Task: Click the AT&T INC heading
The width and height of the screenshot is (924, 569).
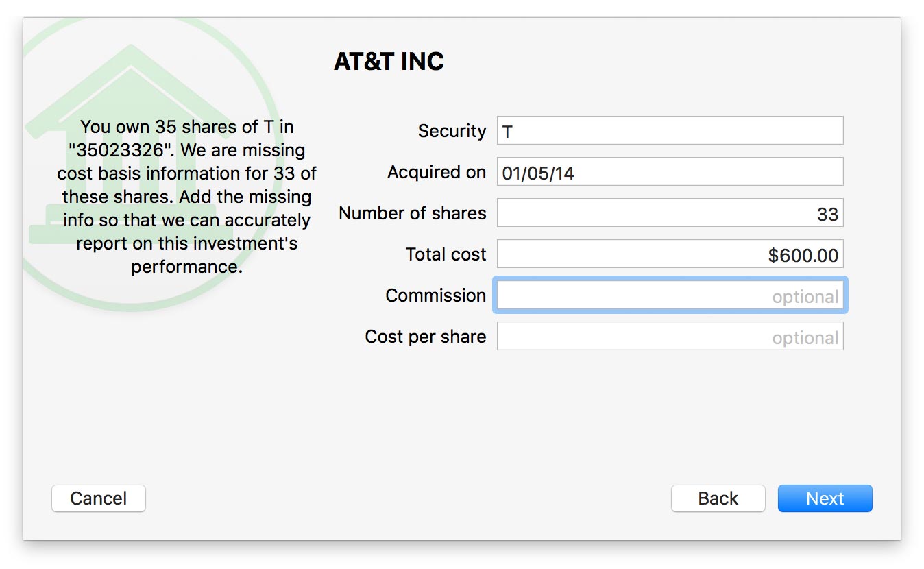Action: (x=389, y=62)
